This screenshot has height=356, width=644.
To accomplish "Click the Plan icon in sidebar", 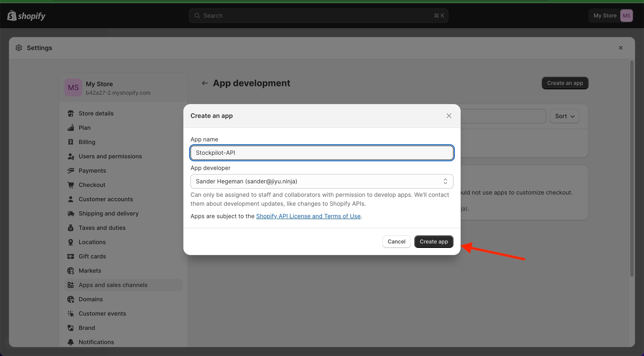I will 71,128.
